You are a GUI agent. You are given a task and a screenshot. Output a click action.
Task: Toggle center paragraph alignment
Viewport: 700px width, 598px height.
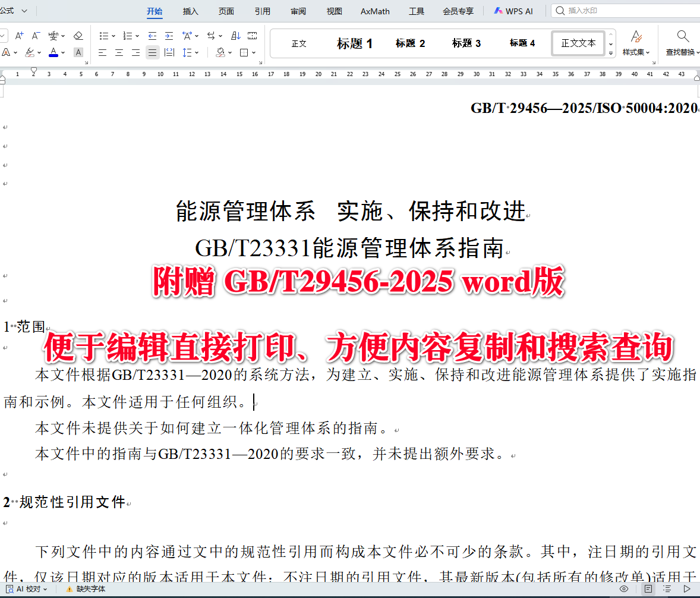coord(119,52)
